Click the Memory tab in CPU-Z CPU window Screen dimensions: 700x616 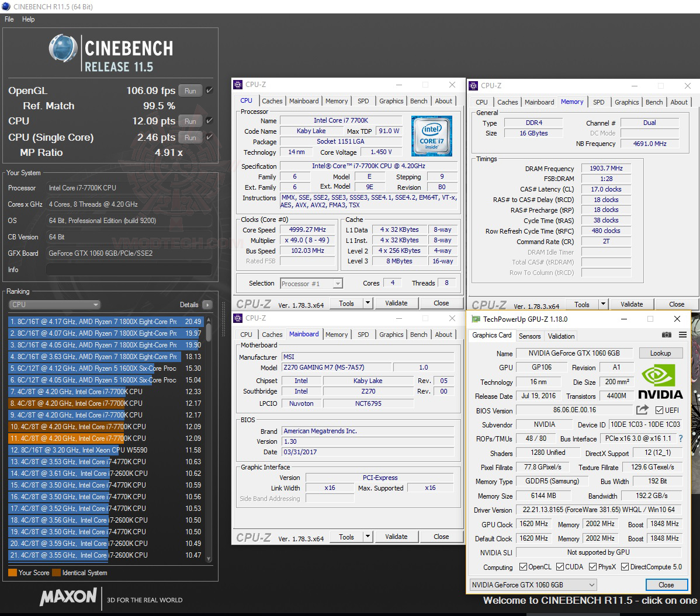(336, 101)
